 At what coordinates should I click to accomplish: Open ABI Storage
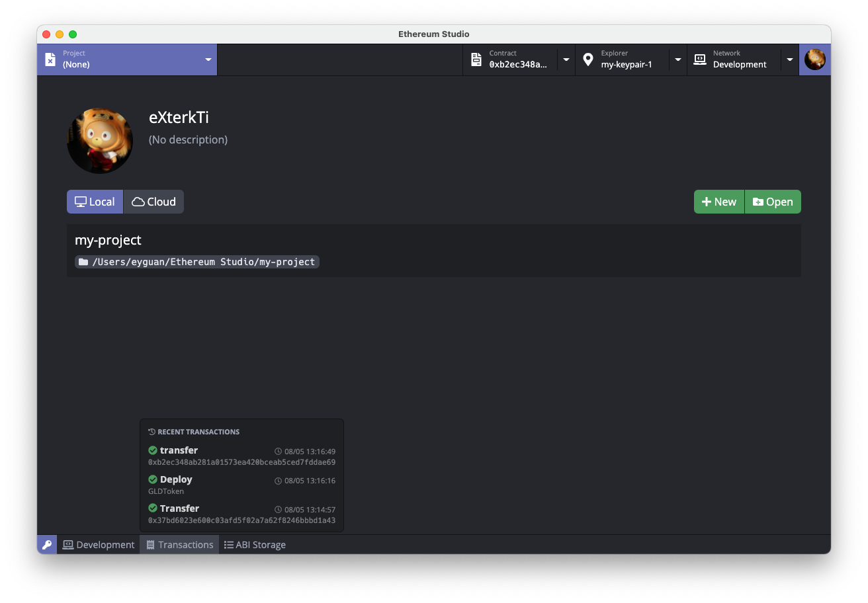(255, 545)
